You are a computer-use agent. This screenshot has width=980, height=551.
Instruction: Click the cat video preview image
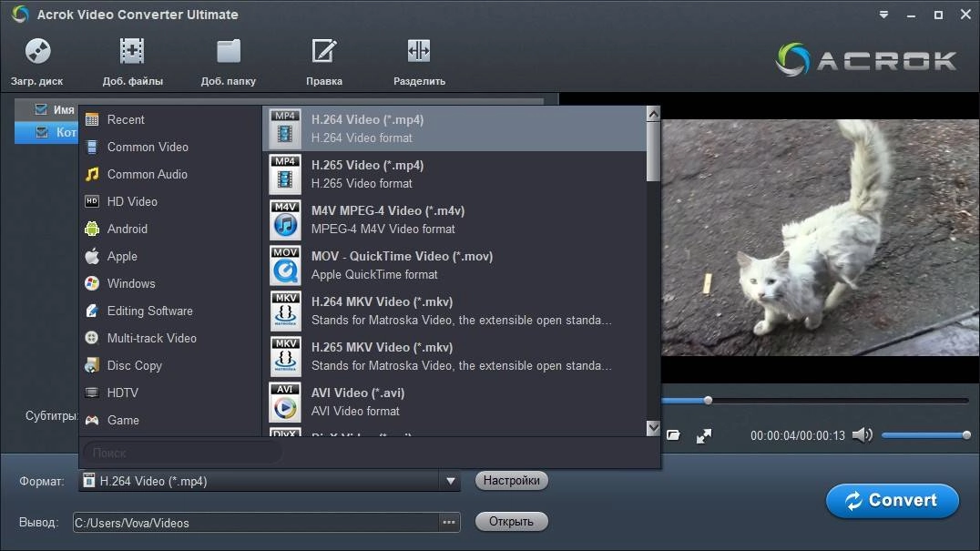click(x=821, y=238)
